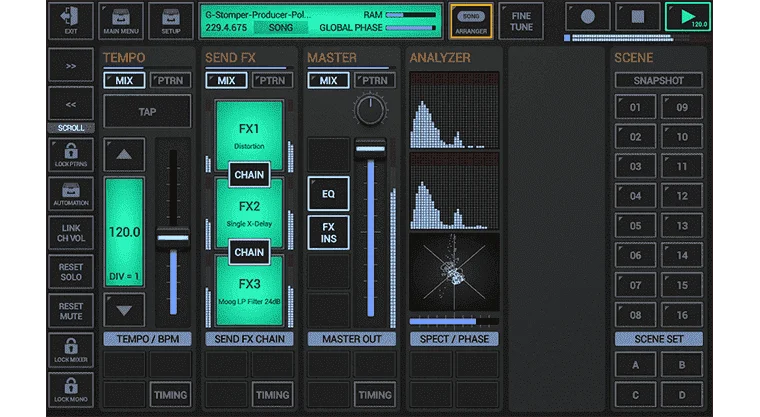
Task: Select scene 01
Action: 635,107
